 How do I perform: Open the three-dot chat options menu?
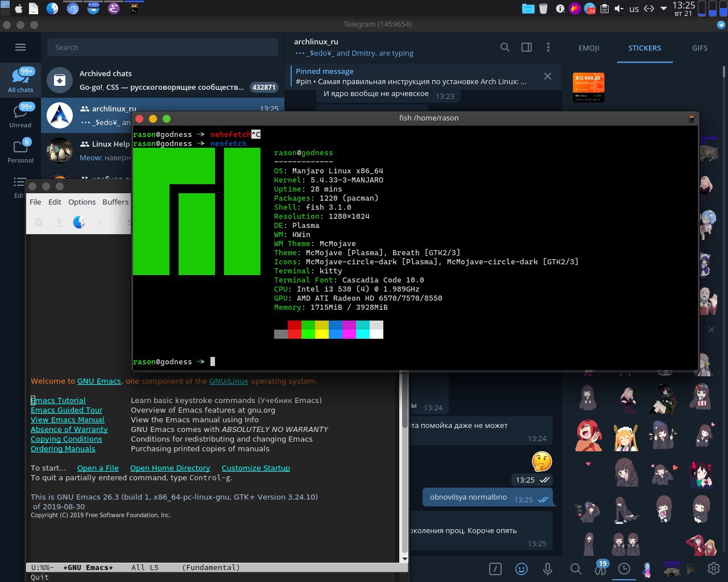click(x=548, y=48)
